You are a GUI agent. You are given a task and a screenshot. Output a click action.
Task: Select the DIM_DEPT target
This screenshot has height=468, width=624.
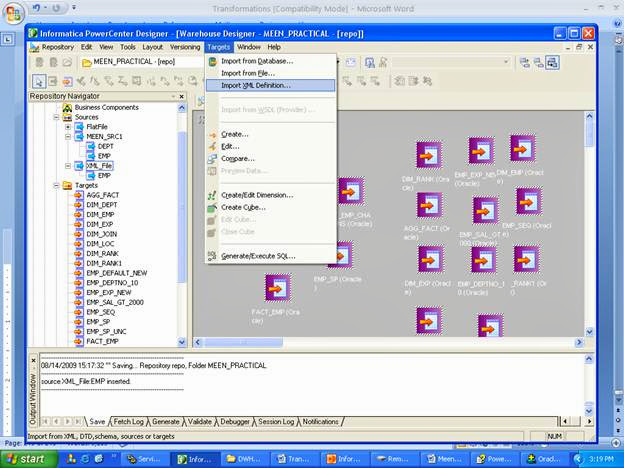click(x=102, y=205)
